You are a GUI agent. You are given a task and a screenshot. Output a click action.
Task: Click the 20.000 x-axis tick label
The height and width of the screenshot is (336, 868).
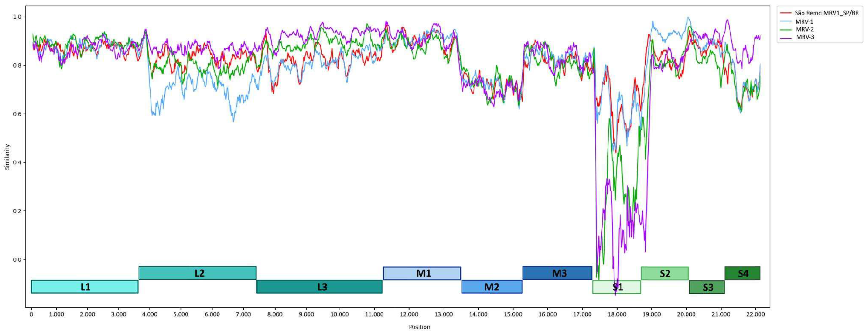point(686,315)
